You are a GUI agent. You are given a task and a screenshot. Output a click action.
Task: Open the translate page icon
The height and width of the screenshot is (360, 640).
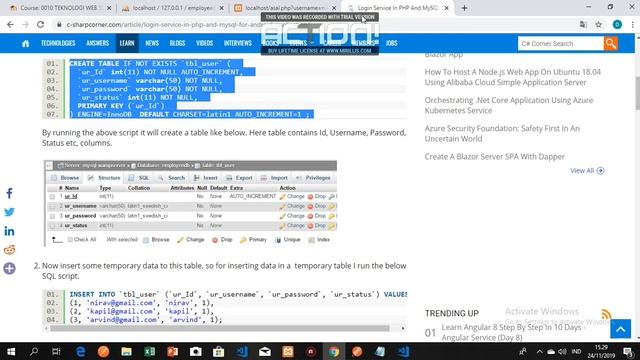(583, 24)
